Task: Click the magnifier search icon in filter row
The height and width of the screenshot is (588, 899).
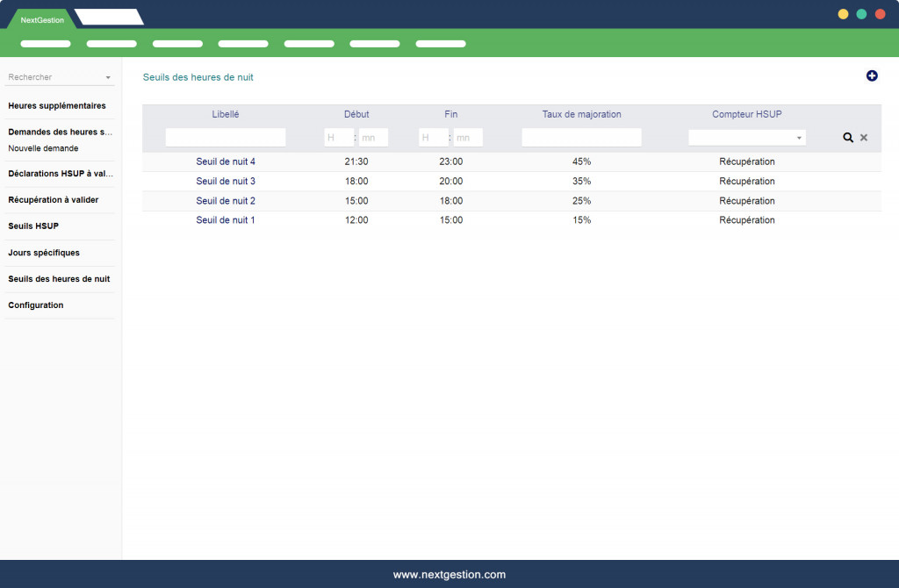Action: [x=848, y=138]
